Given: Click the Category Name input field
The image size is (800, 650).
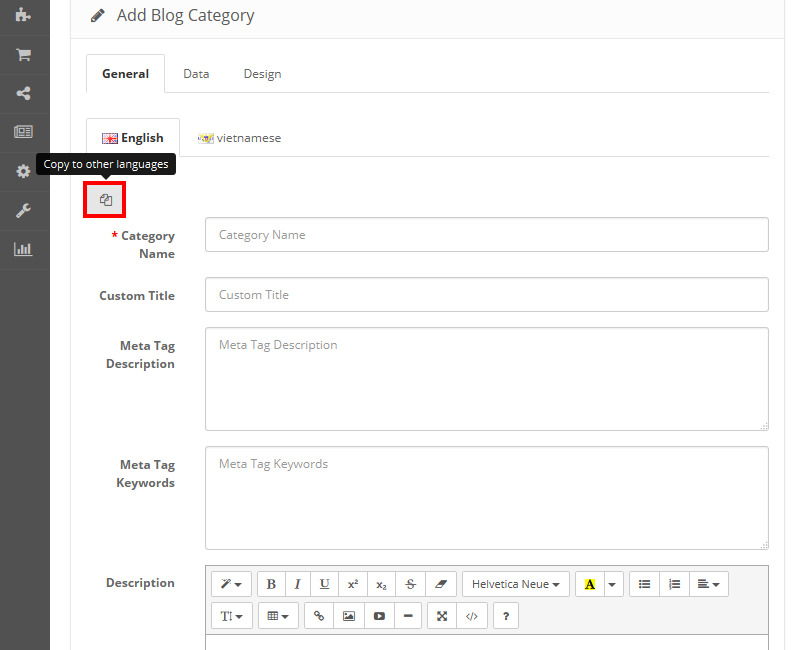Looking at the screenshot, I should coord(486,235).
